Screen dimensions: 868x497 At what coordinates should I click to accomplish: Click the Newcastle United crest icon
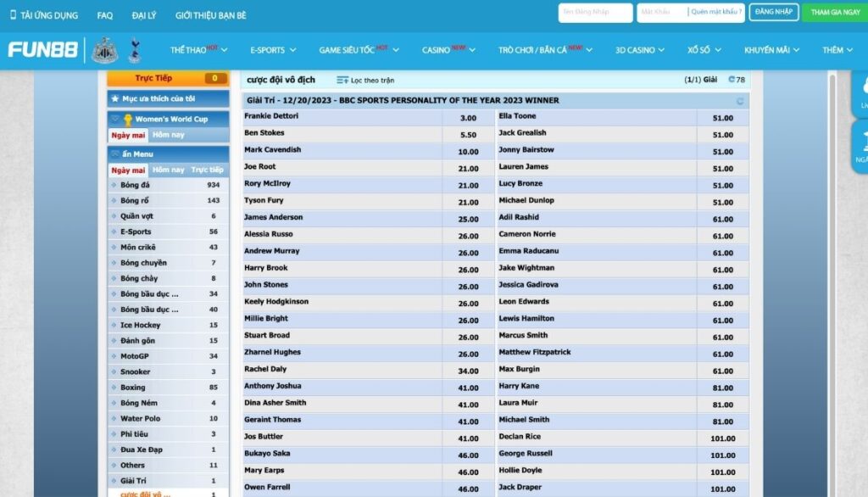click(104, 50)
